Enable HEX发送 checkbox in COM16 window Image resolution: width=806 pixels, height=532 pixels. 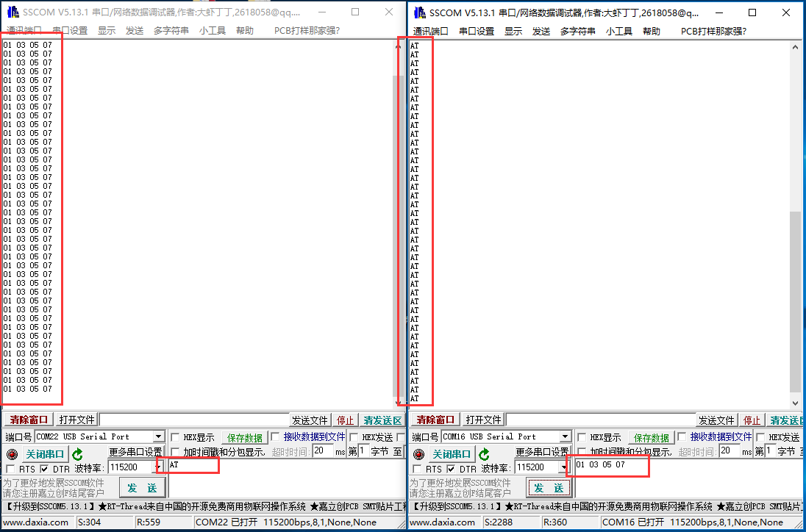(761, 437)
